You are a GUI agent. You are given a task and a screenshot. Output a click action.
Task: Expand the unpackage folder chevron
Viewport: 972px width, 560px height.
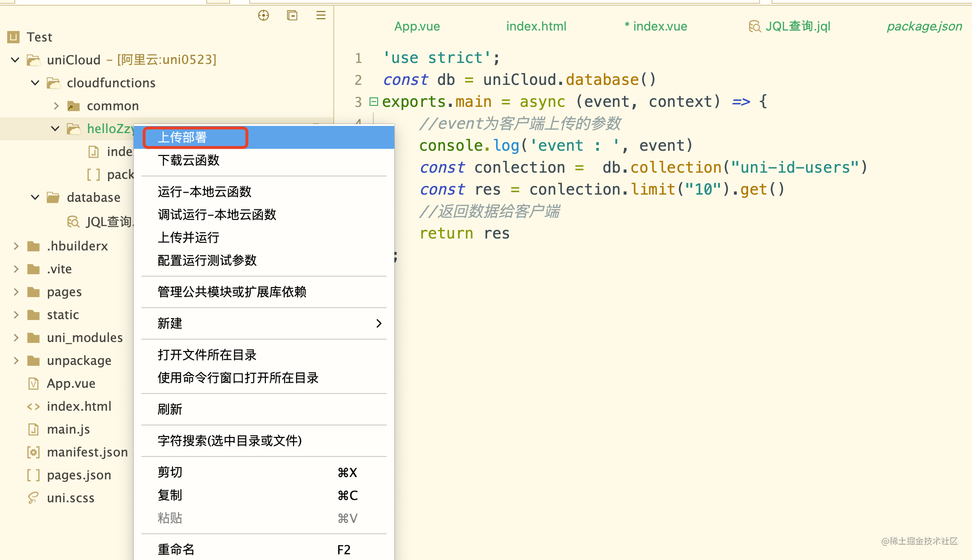[16, 361]
